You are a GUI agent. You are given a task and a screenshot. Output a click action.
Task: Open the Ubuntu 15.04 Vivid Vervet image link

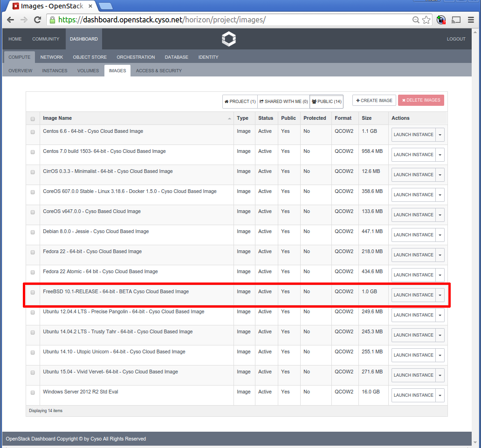tap(110, 372)
